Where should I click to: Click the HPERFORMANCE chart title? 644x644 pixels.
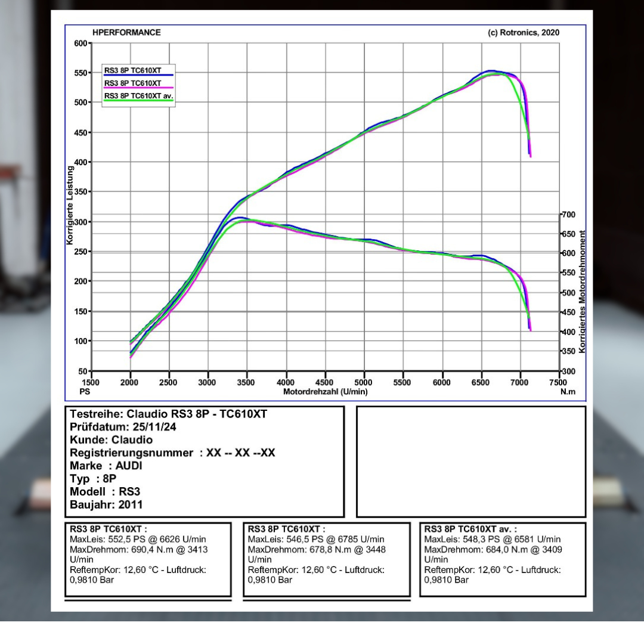point(126,33)
